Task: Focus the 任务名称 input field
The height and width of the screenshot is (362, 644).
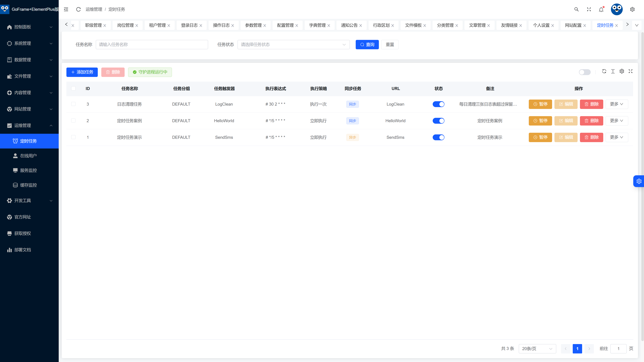Action: (152, 44)
